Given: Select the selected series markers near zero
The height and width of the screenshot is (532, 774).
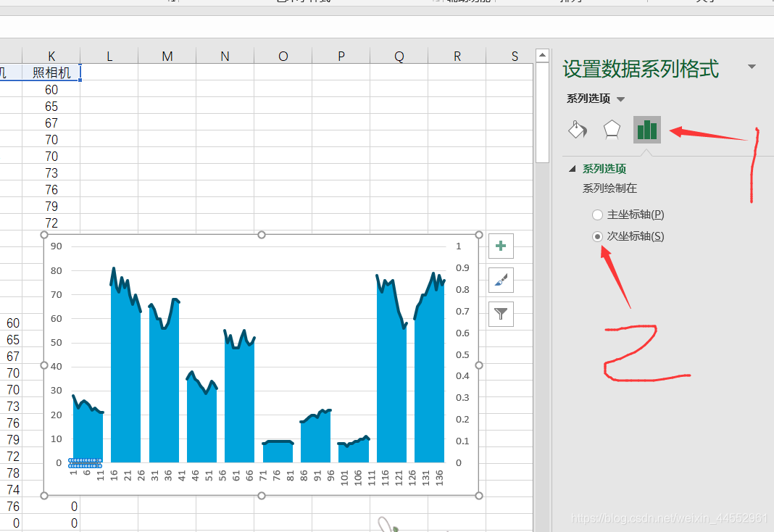Looking at the screenshot, I should pyautogui.click(x=86, y=463).
